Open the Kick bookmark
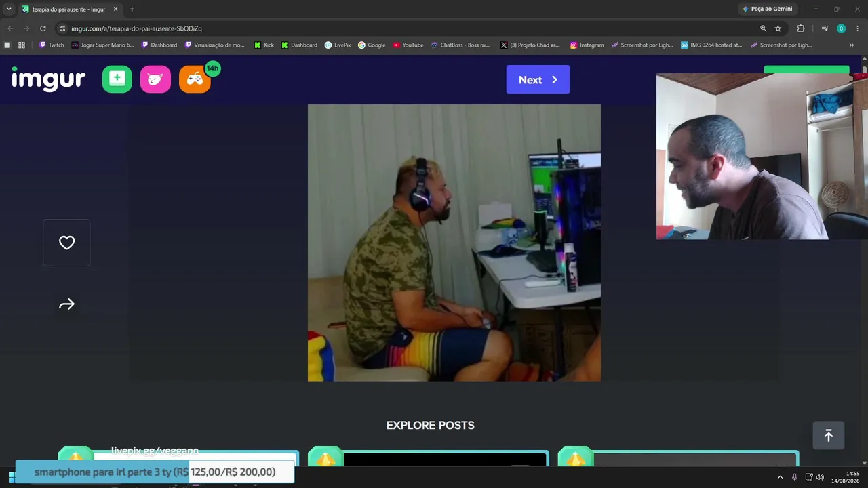Screen dimensions: 868x488 pyautogui.click(x=264, y=45)
